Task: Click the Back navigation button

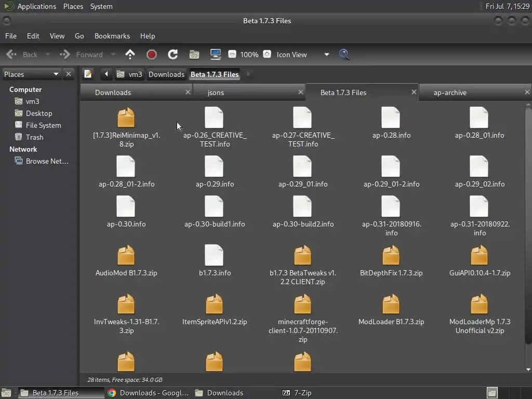Action: coord(22,54)
